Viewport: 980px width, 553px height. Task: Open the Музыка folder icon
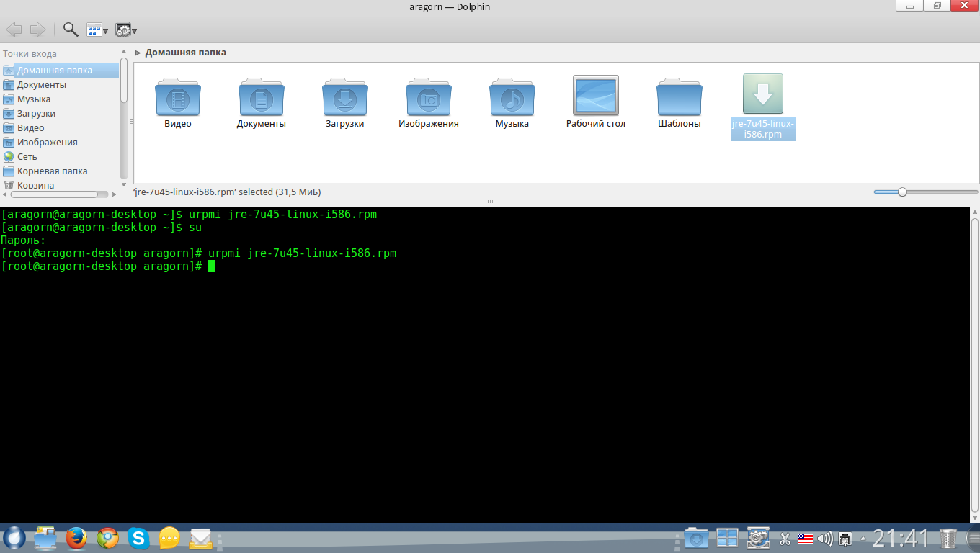point(512,97)
